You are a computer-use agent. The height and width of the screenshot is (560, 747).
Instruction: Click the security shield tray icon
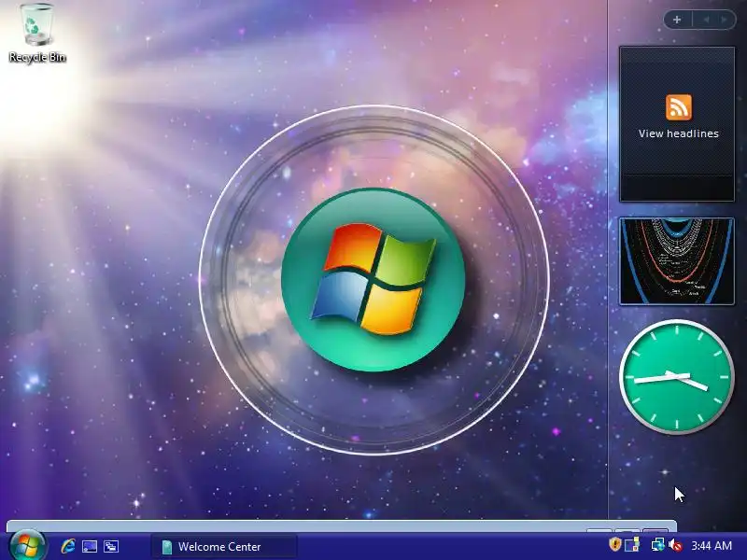pos(615,544)
